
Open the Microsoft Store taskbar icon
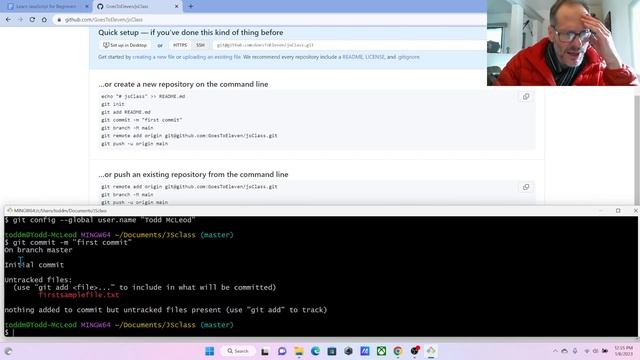331,351
